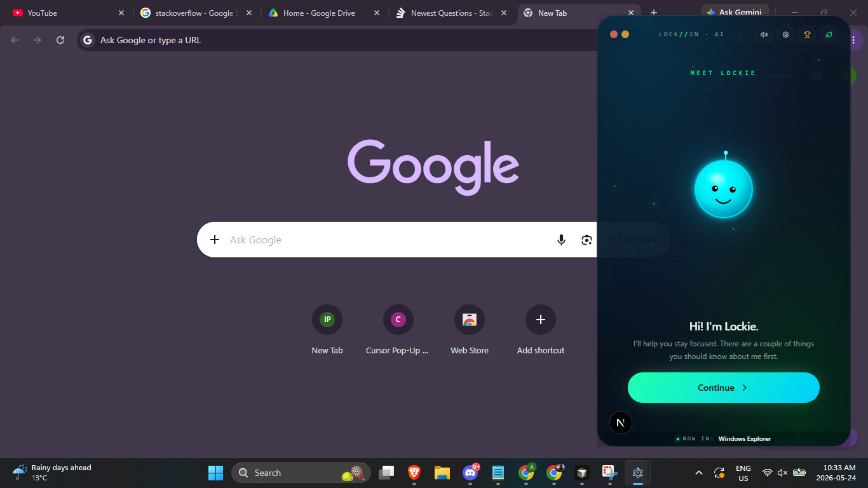Open the weather widget Rainy days ahead
The height and width of the screenshot is (488, 868).
(52, 473)
